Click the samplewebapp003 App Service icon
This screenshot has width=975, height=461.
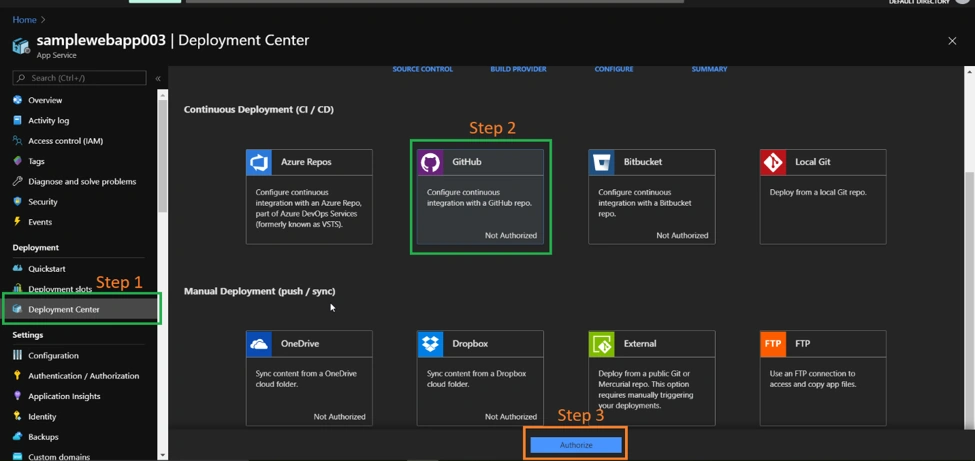[21, 45]
